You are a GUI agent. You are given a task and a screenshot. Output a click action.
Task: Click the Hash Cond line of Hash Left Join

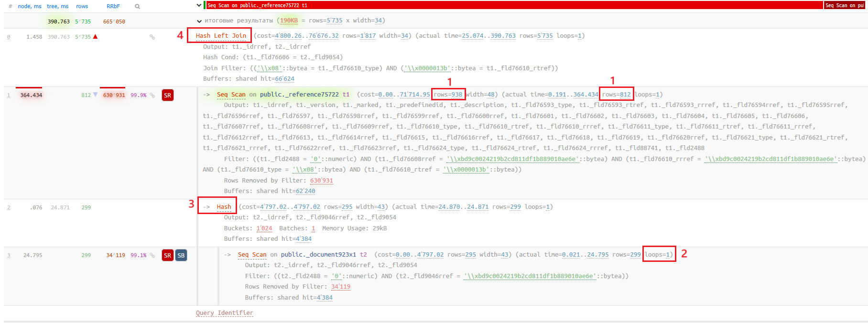click(x=273, y=57)
